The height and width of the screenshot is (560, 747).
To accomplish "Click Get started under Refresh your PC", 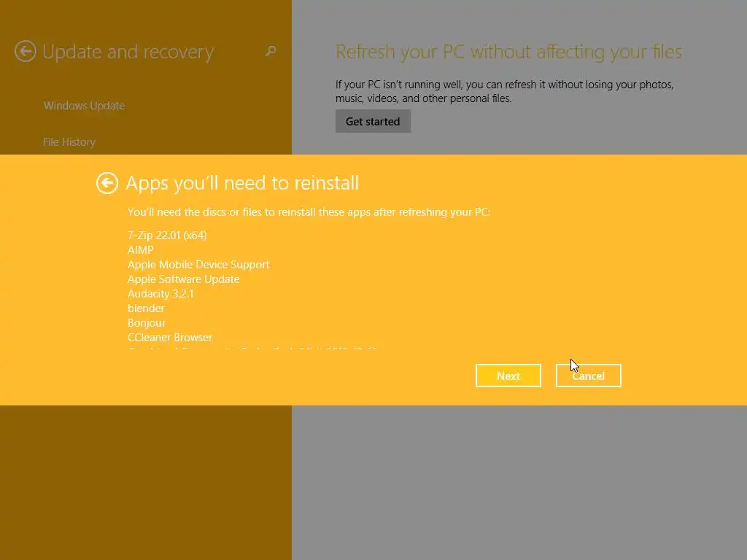I will [373, 122].
